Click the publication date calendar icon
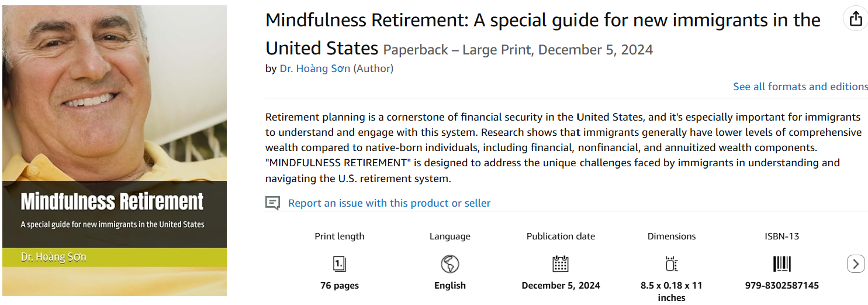Viewport: 868px width, 305px height. (x=561, y=264)
